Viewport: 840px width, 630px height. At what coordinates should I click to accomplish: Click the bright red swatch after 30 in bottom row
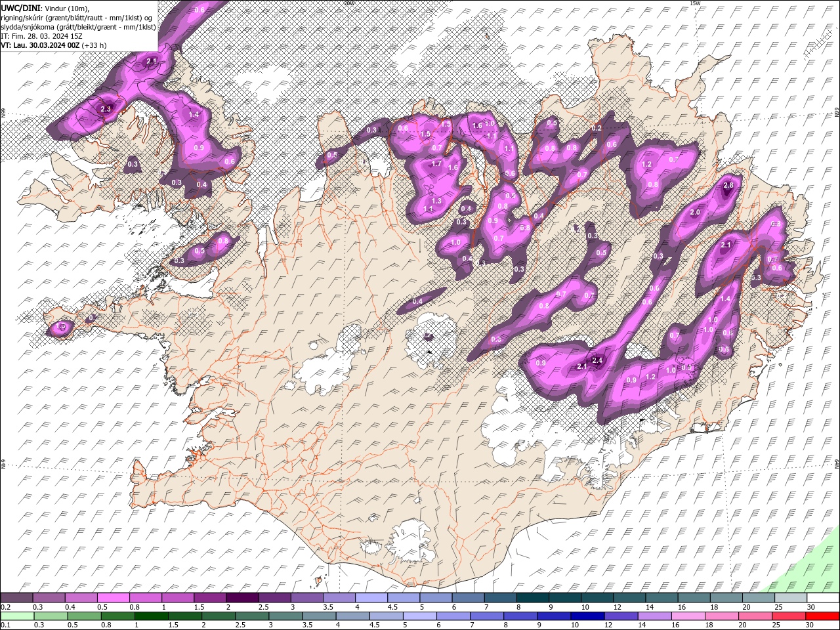point(822,616)
